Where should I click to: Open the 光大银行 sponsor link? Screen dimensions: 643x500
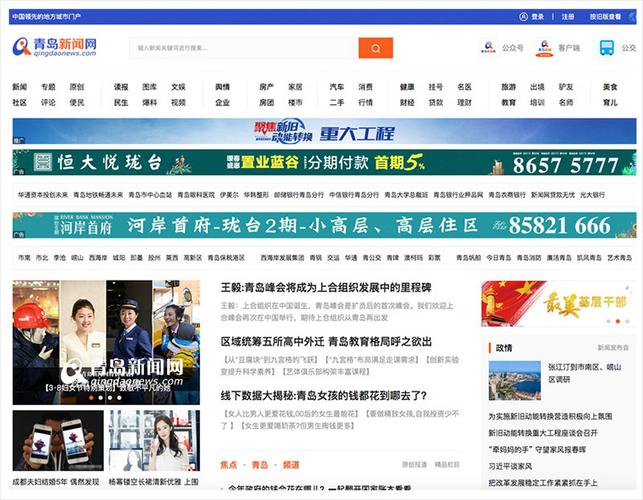coord(592,195)
